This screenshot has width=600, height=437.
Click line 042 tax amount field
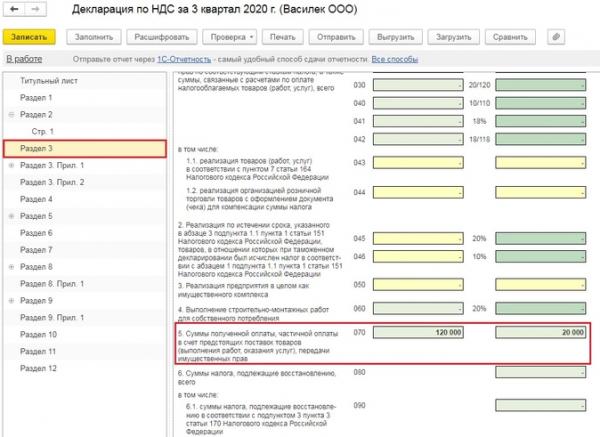(x=541, y=139)
